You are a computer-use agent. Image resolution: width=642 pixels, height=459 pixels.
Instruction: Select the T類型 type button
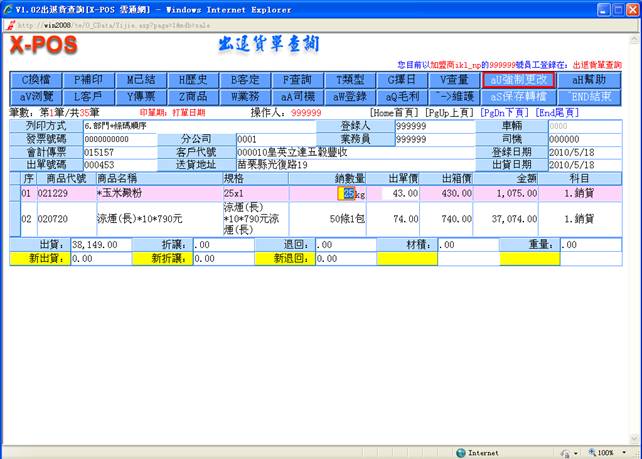pos(350,80)
